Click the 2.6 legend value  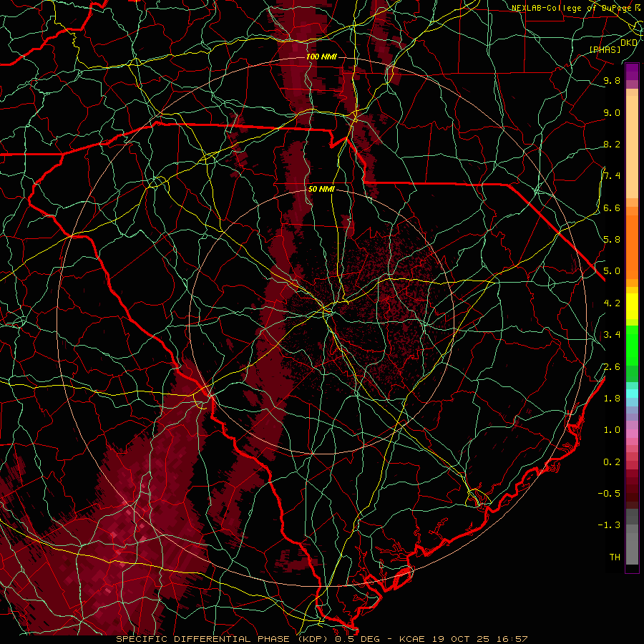coord(612,366)
